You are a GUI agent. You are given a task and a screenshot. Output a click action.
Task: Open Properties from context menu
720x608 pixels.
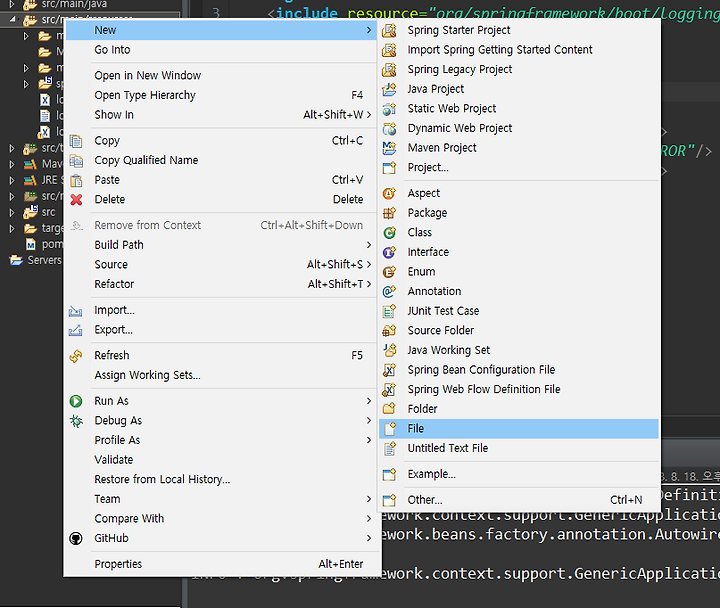click(x=118, y=564)
